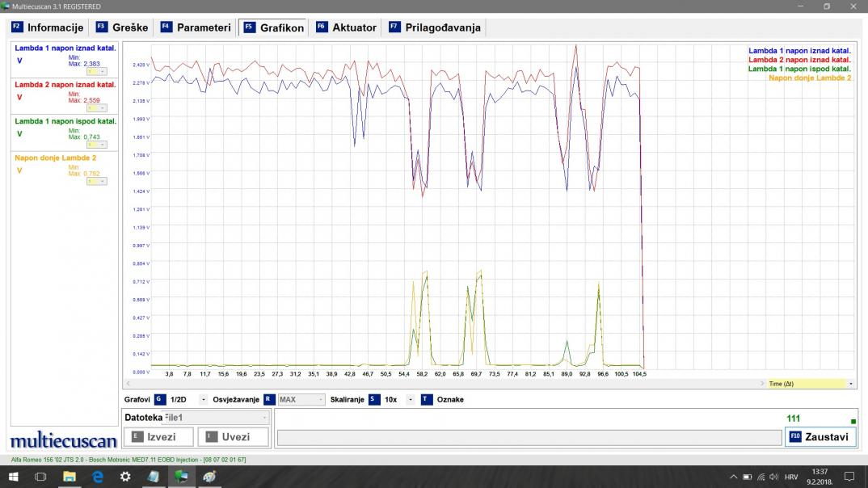Open the Informacije tab
Viewport: 868px width, 488px height.
click(48, 27)
